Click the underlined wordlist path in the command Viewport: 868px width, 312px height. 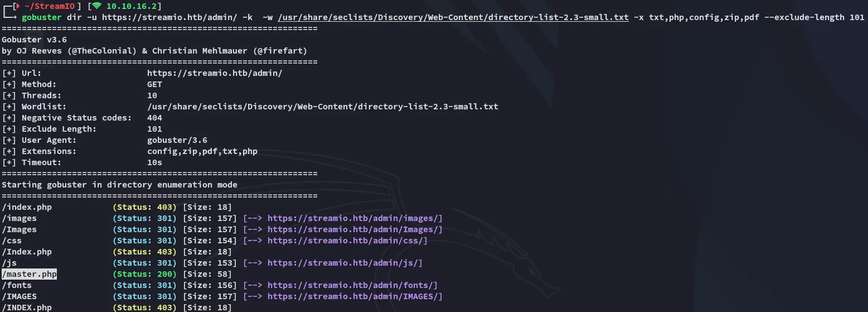(x=453, y=17)
